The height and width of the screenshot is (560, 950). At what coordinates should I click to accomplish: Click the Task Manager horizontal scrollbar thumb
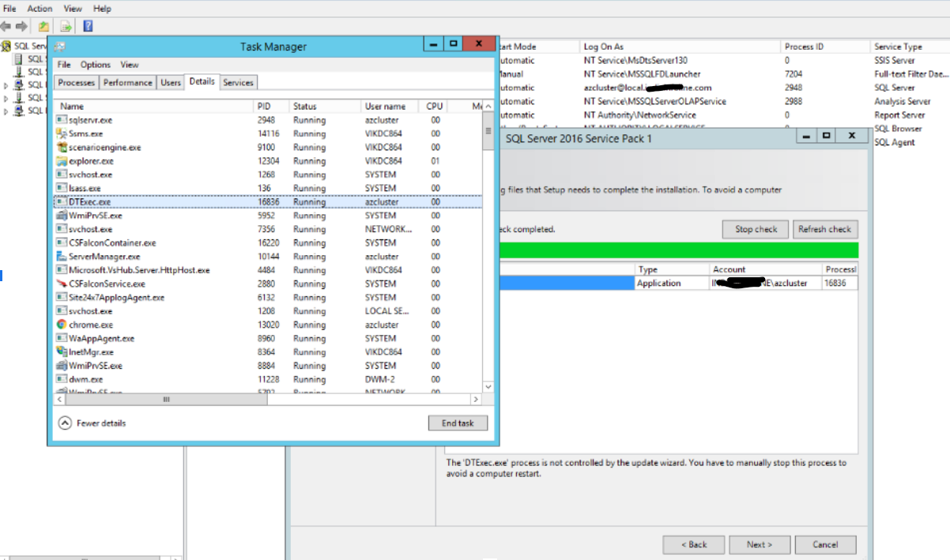click(166, 400)
